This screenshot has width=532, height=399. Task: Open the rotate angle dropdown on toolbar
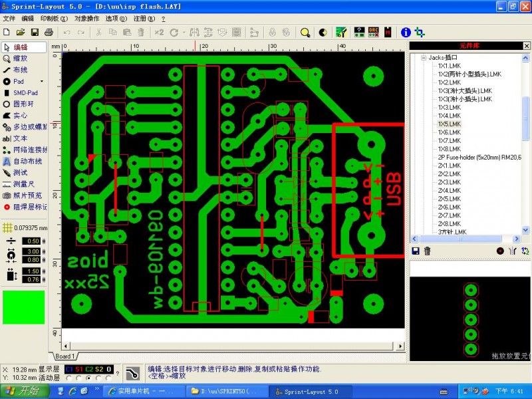click(183, 32)
